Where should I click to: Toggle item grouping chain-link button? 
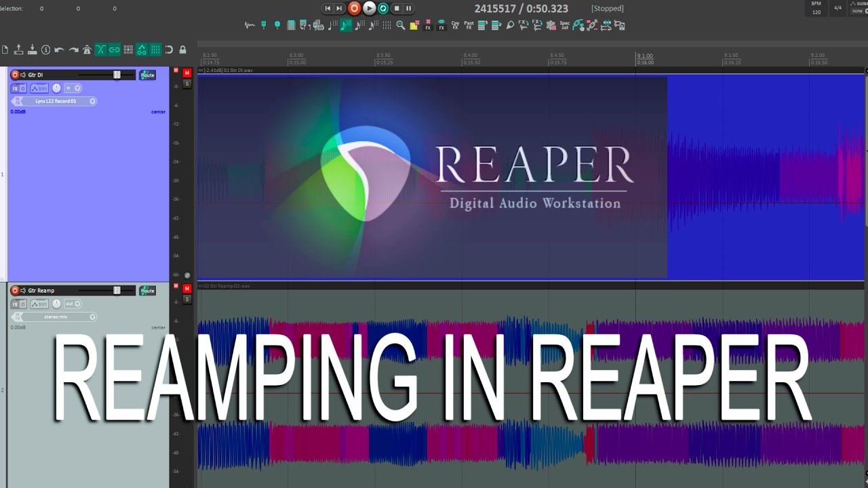click(114, 49)
